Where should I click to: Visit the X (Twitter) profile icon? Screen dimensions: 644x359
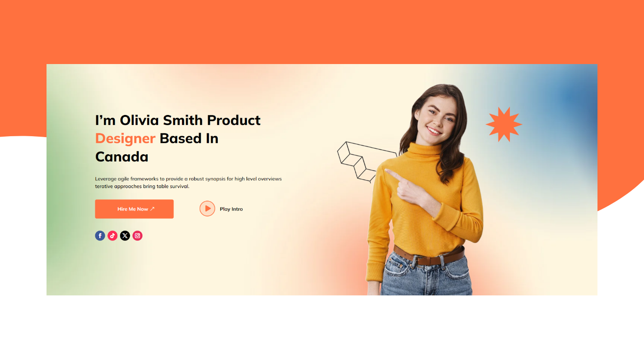125,235
